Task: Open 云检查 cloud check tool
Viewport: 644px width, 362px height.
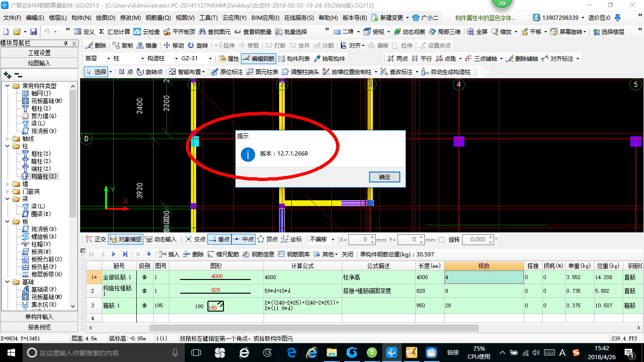Action: (147, 32)
